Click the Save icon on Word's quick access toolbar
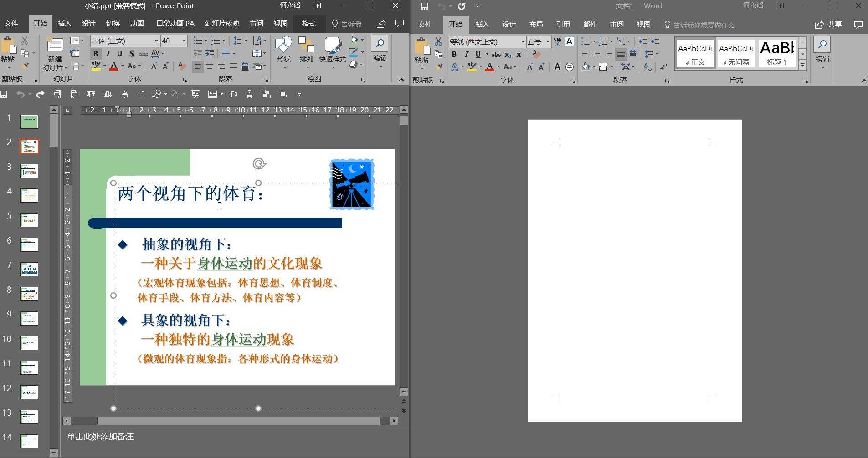Screen dimensions: 868x458 coord(424,6)
